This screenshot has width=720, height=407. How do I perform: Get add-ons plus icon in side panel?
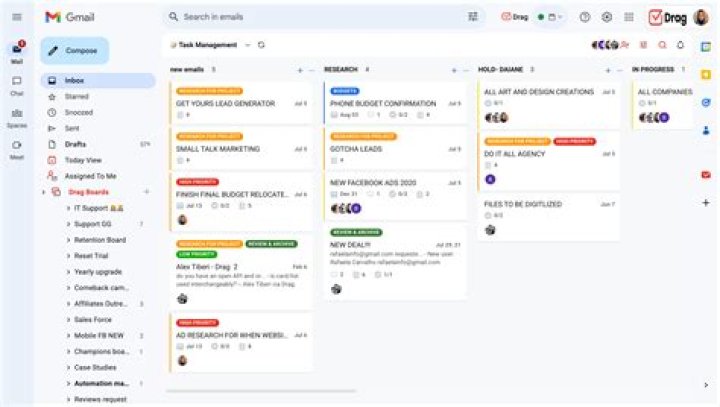click(x=706, y=203)
